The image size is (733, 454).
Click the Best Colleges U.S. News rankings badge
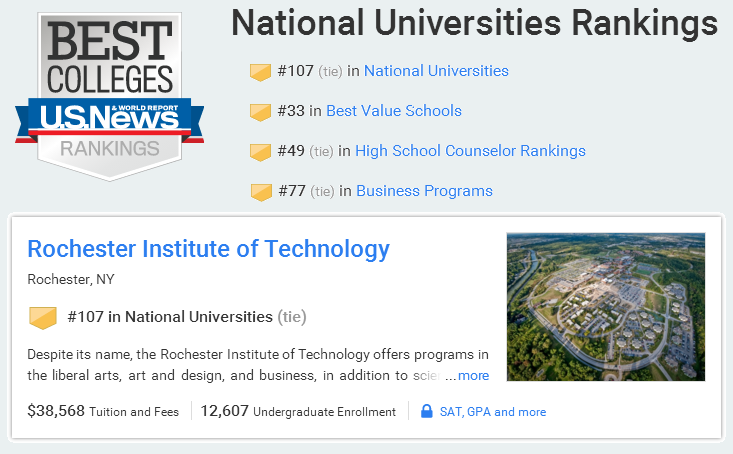(x=109, y=97)
